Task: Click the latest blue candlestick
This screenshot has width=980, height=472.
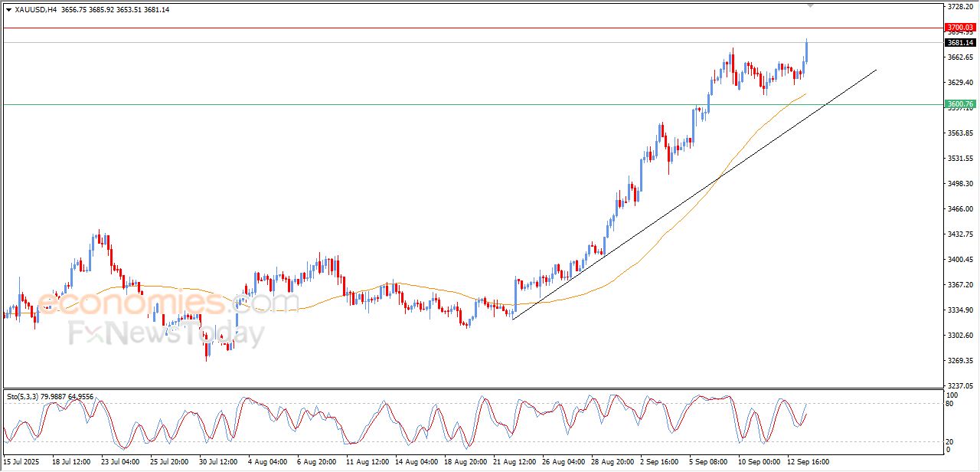Action: tap(806, 51)
